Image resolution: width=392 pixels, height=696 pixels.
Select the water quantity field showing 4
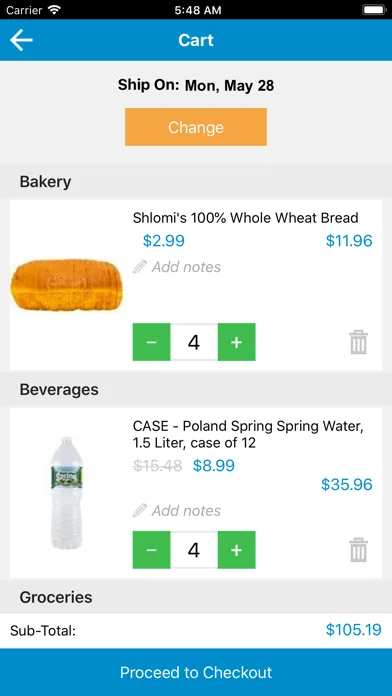194,550
